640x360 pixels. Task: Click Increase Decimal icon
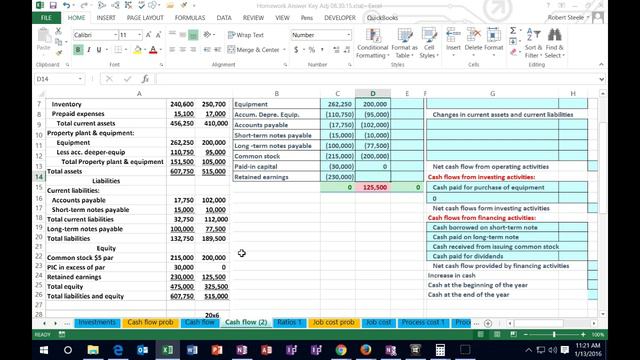pyautogui.click(x=336, y=50)
